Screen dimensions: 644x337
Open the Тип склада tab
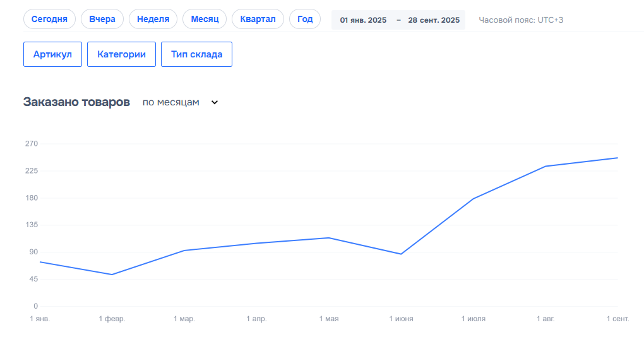coord(196,54)
